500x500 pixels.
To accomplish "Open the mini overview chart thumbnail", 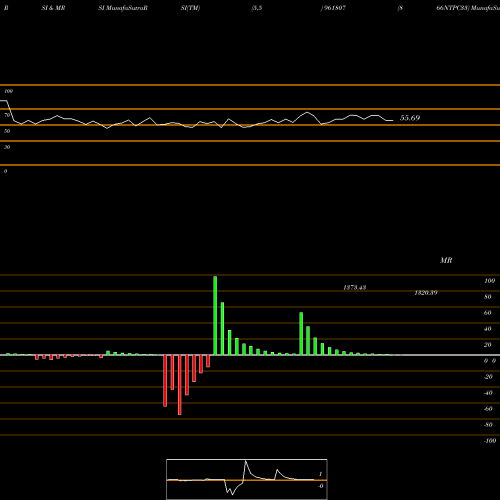I will 247,479.
